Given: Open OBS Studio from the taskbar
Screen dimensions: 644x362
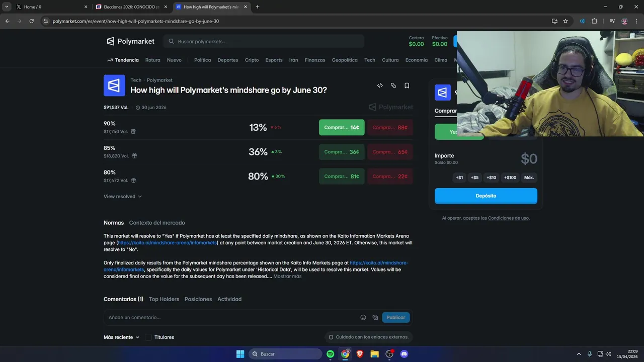Looking at the screenshot, I should coord(389,354).
